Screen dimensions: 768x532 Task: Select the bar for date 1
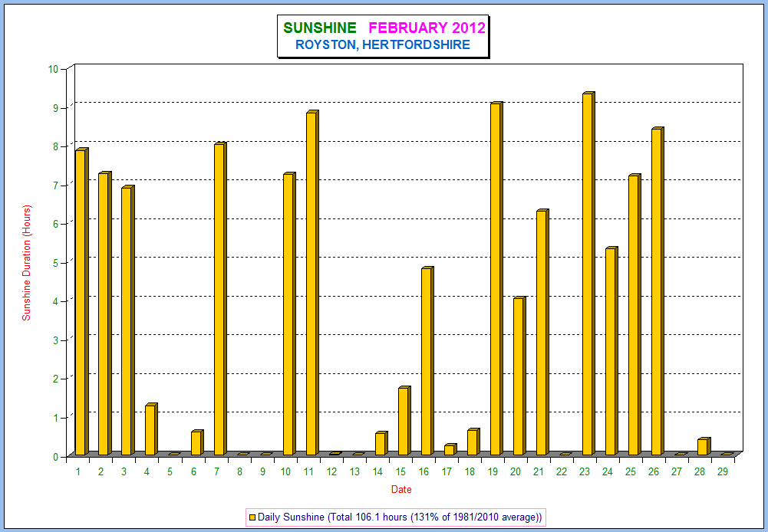pos(82,301)
